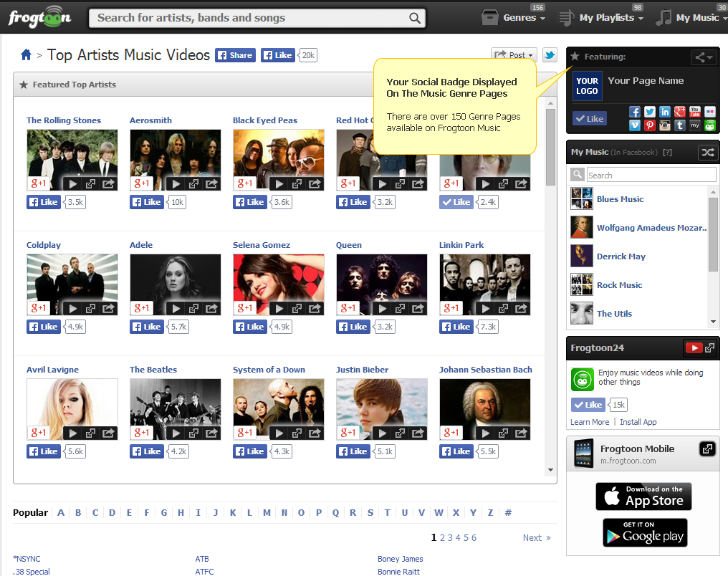
Task: Click the search magnifier icon in header
Action: point(415,18)
